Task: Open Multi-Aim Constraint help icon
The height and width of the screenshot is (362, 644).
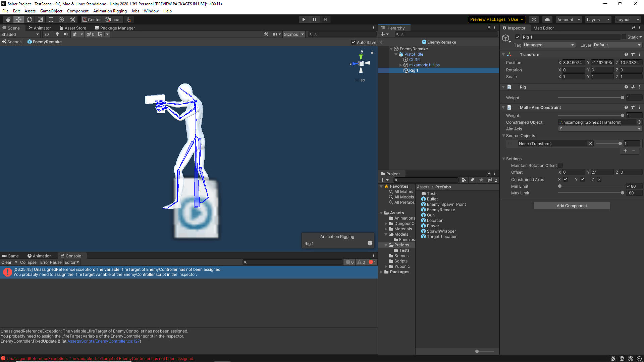Action: click(626, 107)
